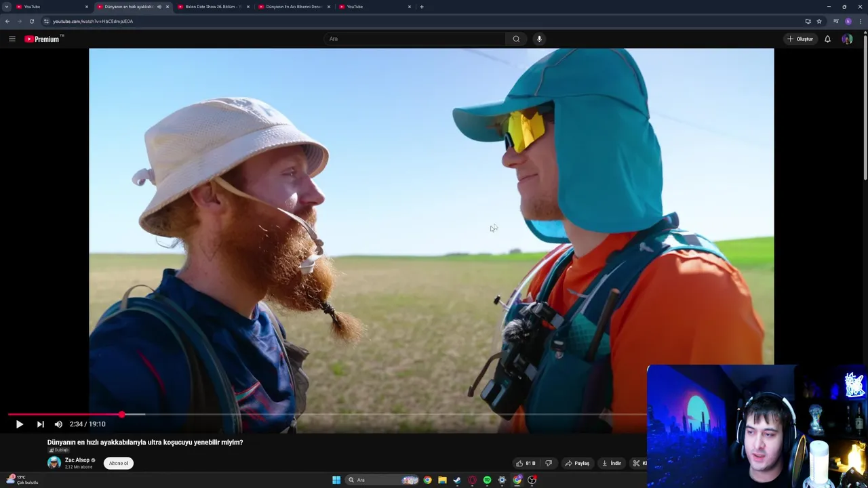Open Chrome from the taskbar
Image resolution: width=868 pixels, height=488 pixels.
[x=427, y=480]
